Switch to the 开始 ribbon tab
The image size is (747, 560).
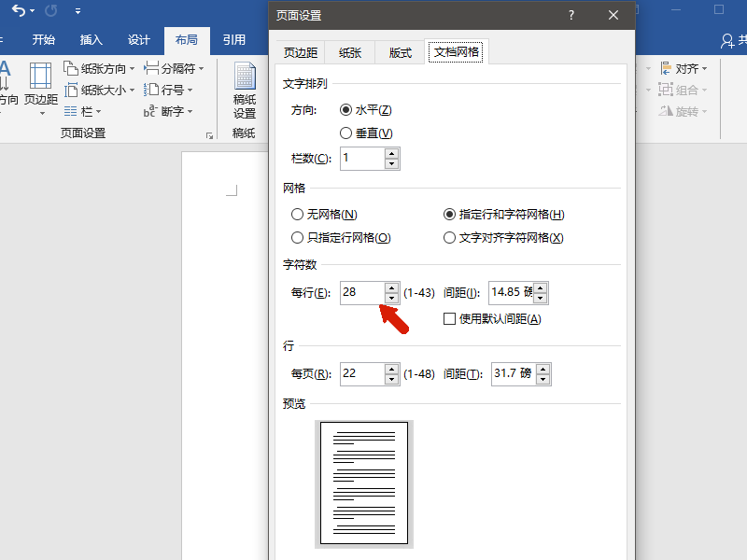click(x=43, y=40)
